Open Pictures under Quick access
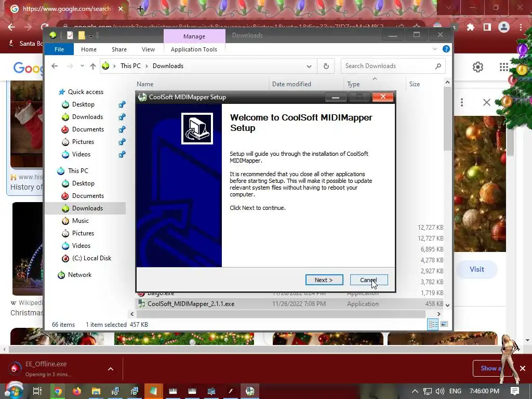Viewport: 532px width, 399px height. [83, 142]
